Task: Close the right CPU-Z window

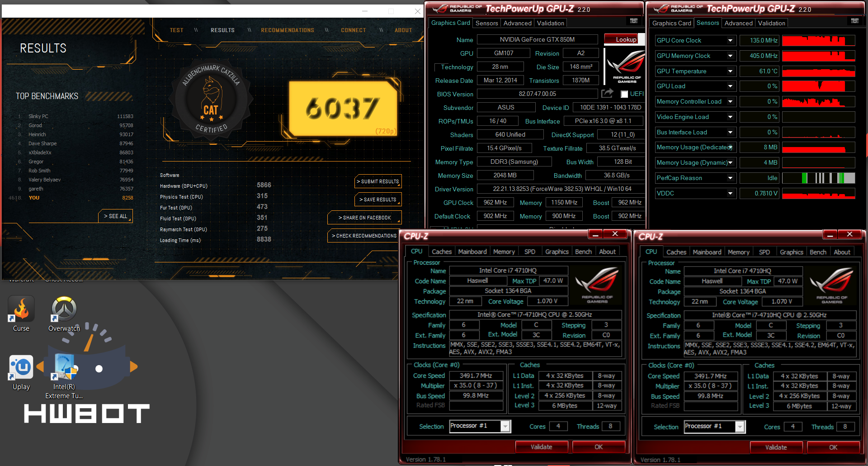Action: 850,234
